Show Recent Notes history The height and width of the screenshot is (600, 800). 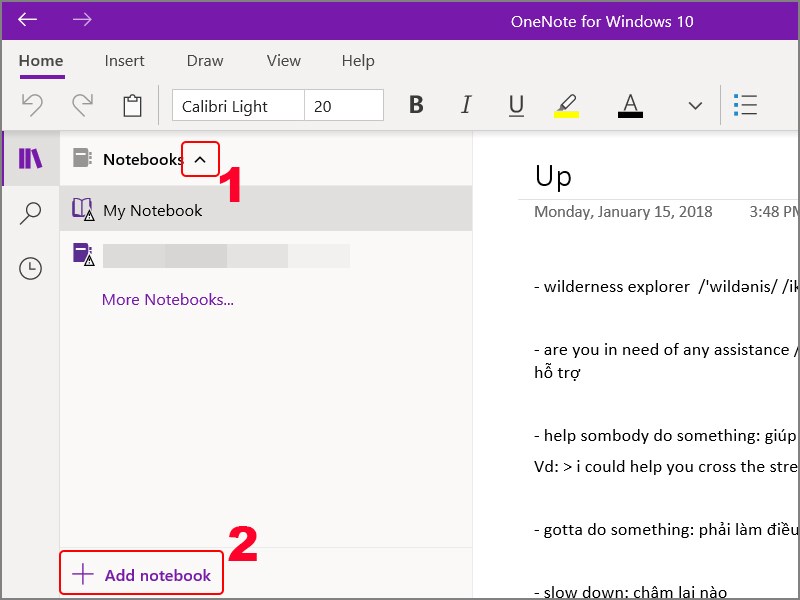coord(29,268)
